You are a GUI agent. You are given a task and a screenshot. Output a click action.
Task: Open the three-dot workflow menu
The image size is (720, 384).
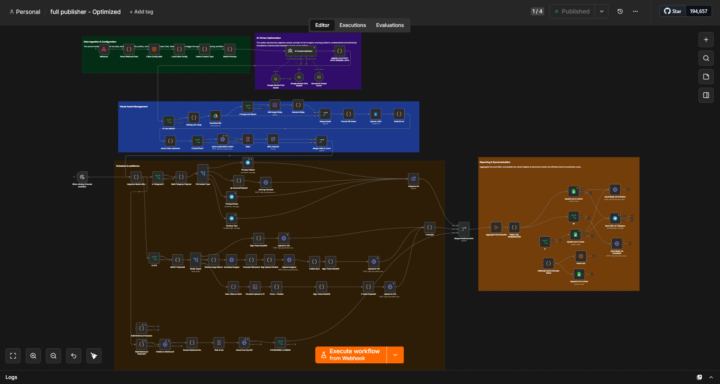coord(635,11)
